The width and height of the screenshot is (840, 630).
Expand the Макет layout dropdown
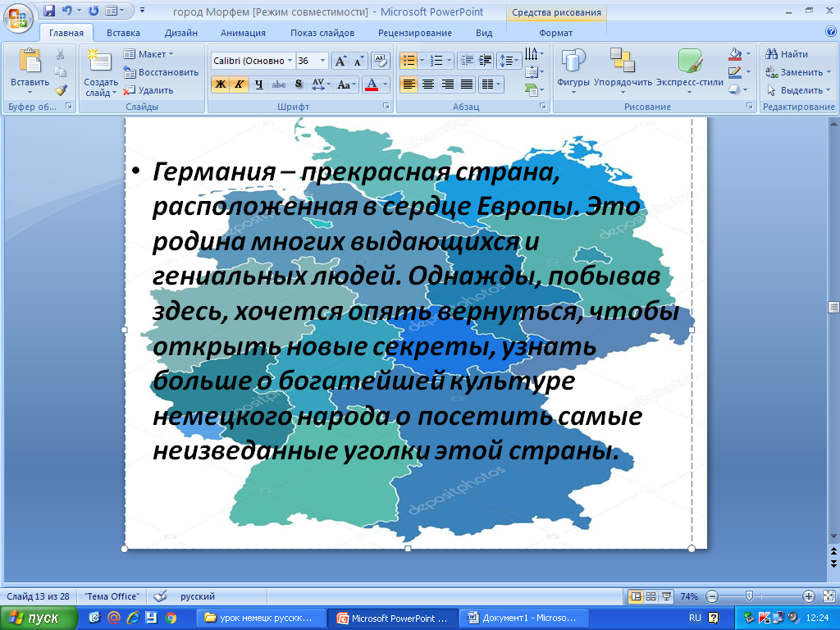[x=148, y=54]
